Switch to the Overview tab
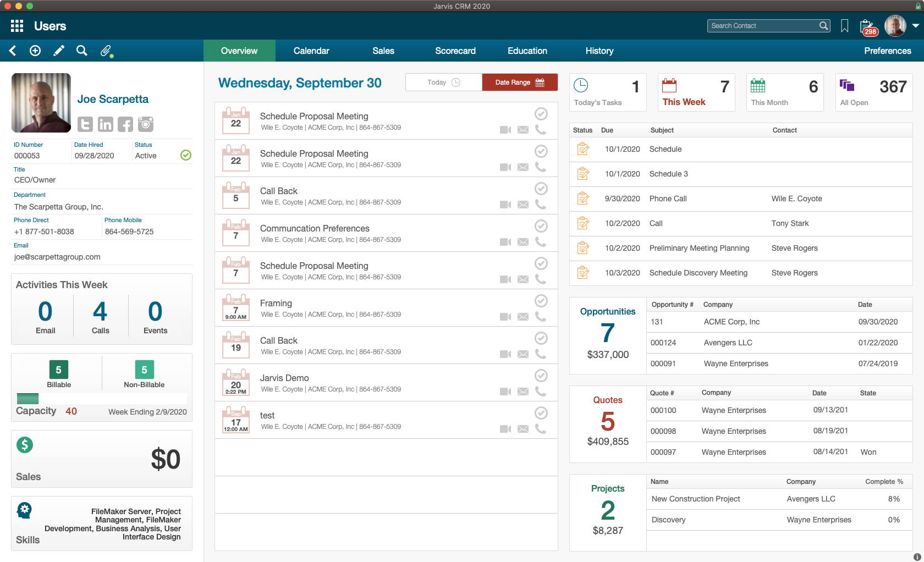This screenshot has width=924, height=562. [x=239, y=51]
